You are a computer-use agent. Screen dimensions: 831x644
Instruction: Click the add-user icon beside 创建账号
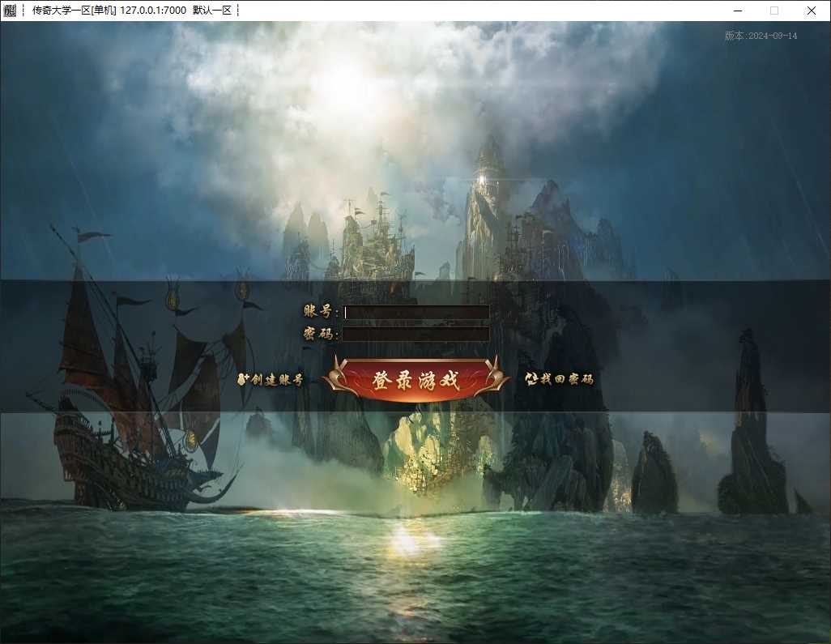(x=243, y=379)
